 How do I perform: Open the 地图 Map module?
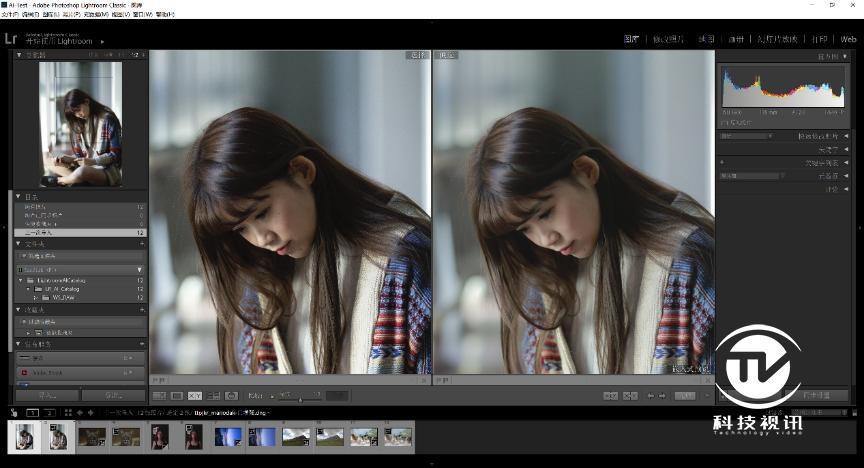706,39
